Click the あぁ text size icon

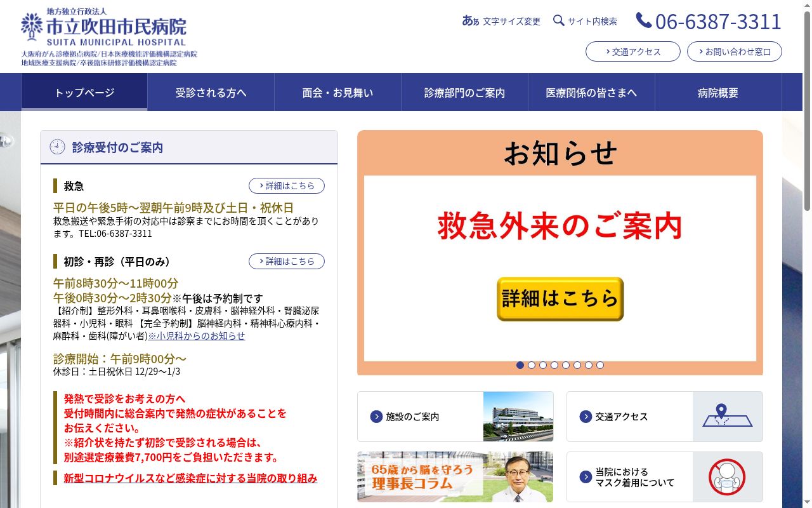[x=471, y=21]
